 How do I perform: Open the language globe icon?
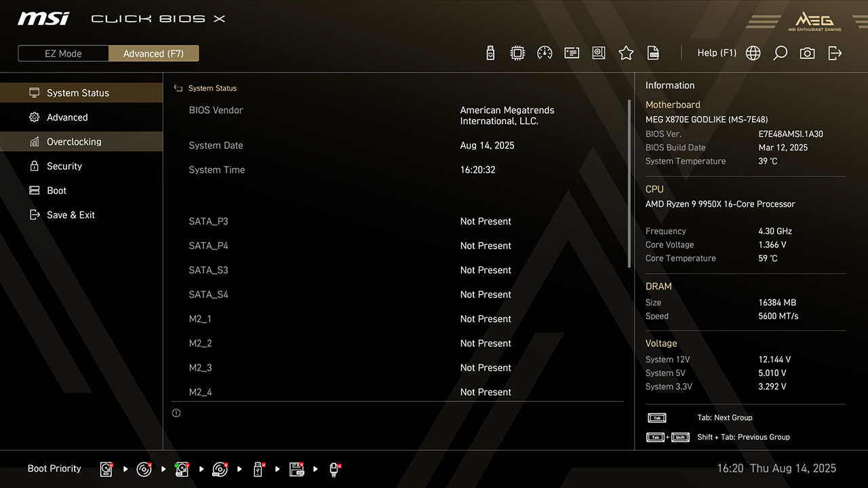[753, 53]
